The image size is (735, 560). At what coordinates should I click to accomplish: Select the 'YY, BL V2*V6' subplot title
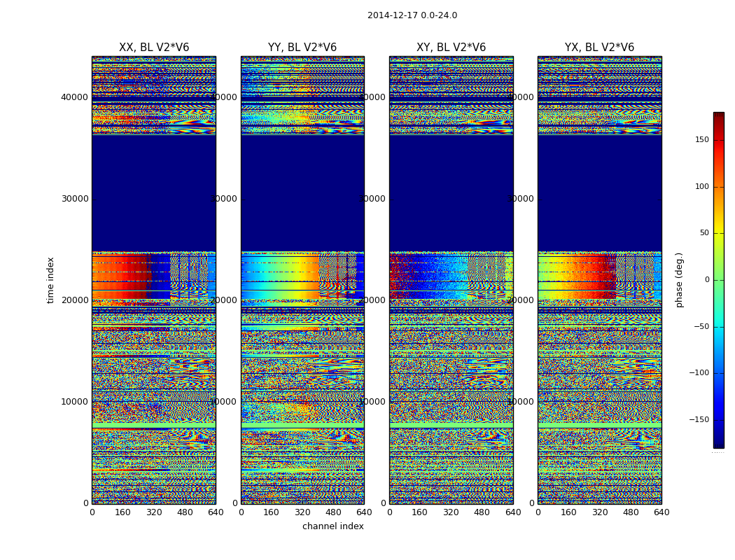[302, 48]
